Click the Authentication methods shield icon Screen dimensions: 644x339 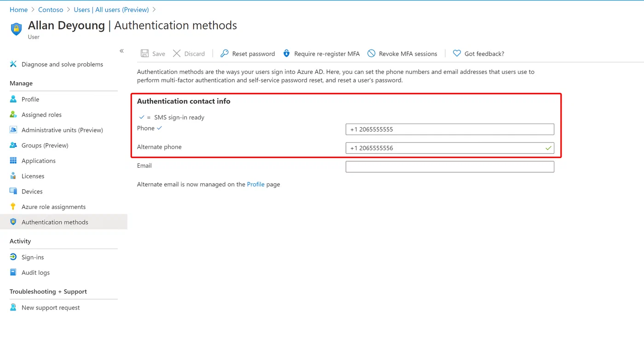click(x=13, y=222)
